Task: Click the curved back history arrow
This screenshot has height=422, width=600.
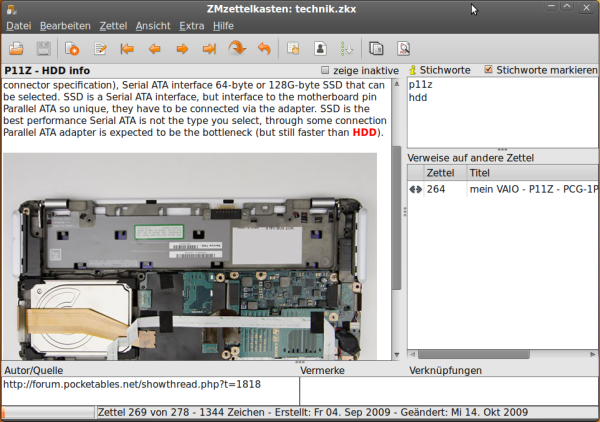Action: point(264,49)
